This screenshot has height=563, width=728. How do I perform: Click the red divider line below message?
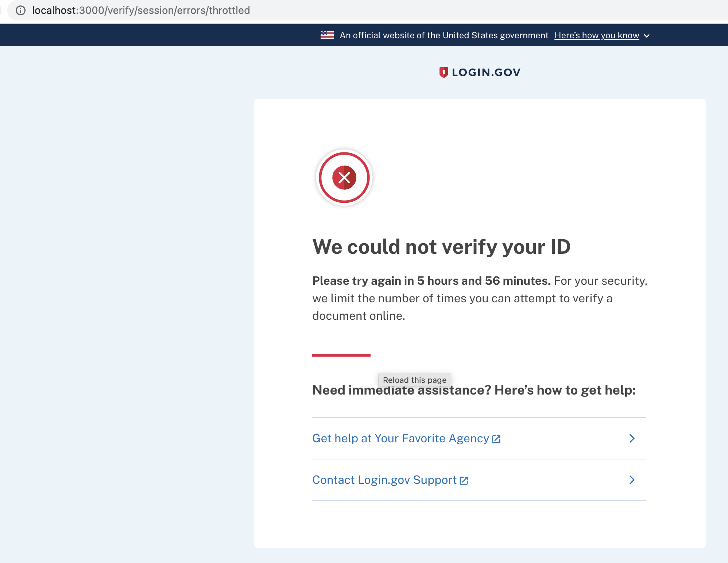pyautogui.click(x=341, y=355)
